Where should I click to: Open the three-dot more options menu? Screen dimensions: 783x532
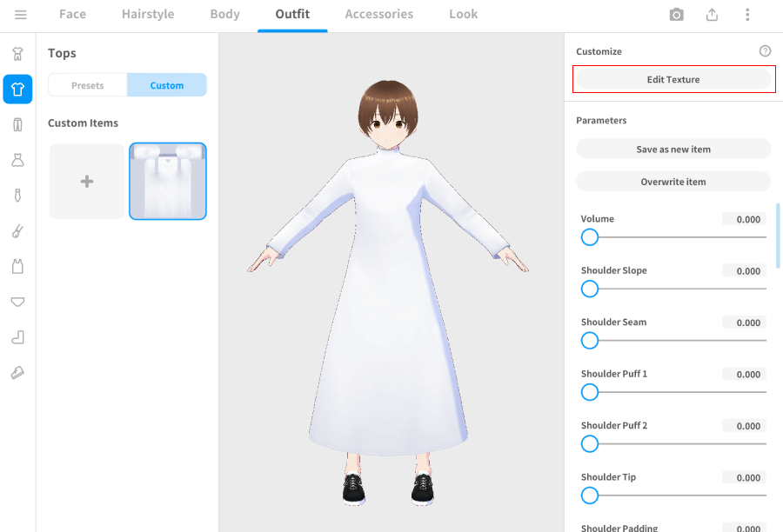[x=747, y=15]
